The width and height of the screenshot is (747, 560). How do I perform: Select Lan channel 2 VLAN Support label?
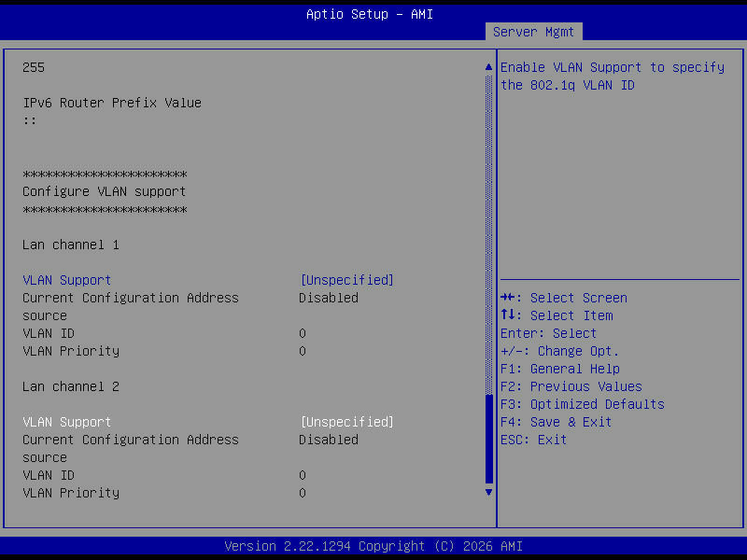pyautogui.click(x=66, y=422)
